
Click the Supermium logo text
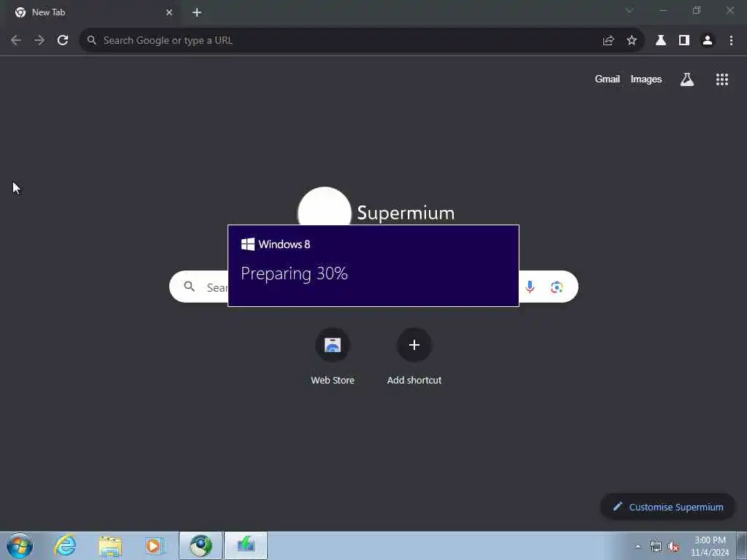[x=406, y=213]
